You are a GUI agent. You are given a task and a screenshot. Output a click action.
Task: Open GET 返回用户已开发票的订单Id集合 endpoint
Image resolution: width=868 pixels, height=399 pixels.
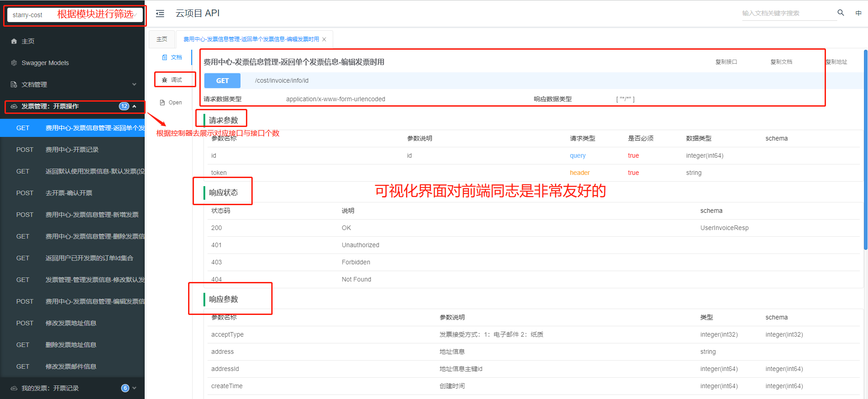(x=72, y=258)
